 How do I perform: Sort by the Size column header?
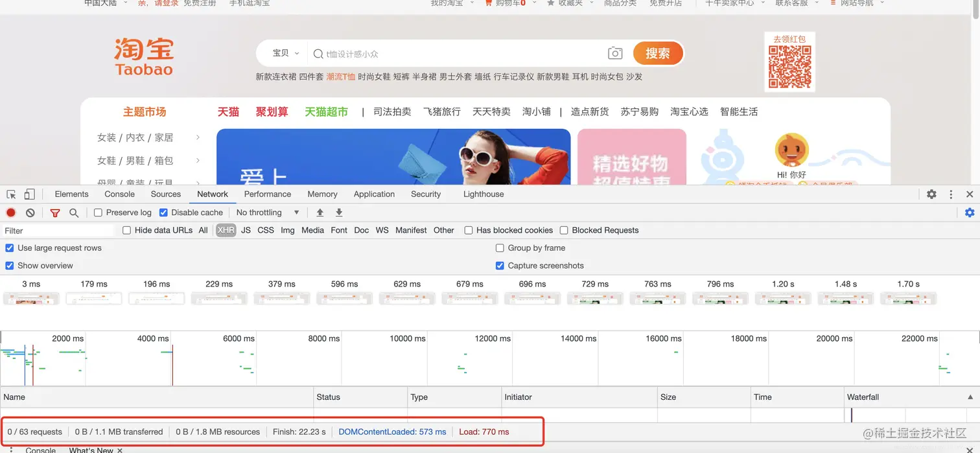coord(704,397)
